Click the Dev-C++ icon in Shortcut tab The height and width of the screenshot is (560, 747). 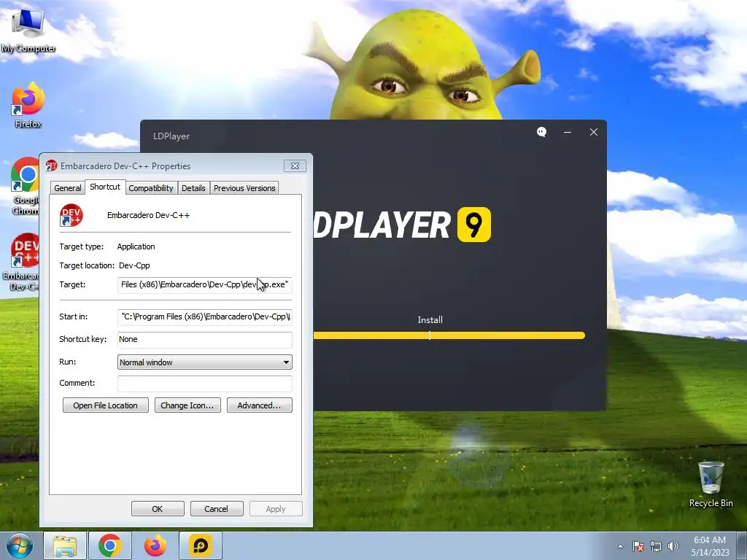click(x=71, y=215)
